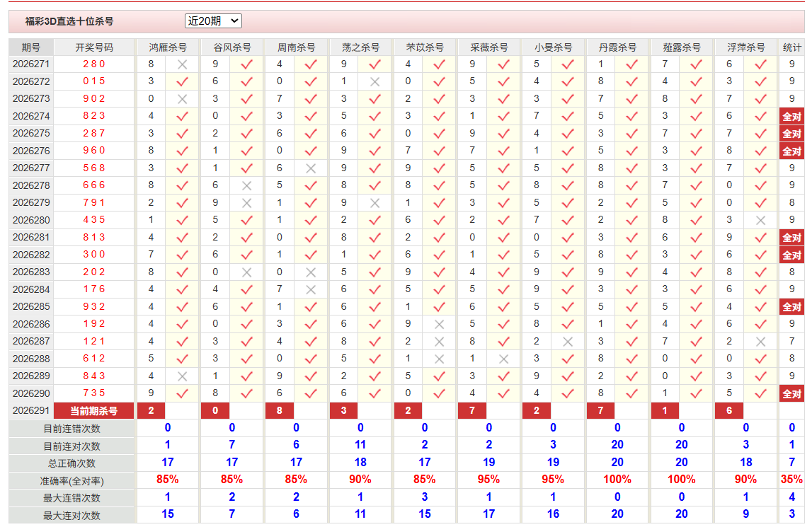Image resolution: width=812 pixels, height=527 pixels.
Task: Click the current 浮萍杀号 red box showing 6
Action: tap(728, 410)
